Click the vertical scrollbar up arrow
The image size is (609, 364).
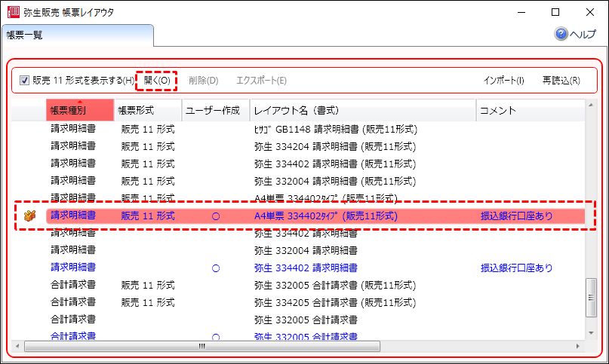[591, 105]
